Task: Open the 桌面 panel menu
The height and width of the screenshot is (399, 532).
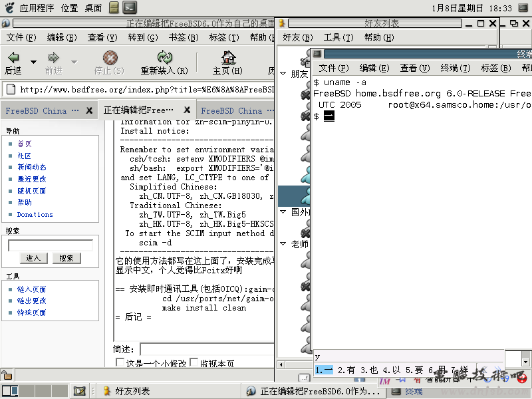Action: pyautogui.click(x=93, y=7)
